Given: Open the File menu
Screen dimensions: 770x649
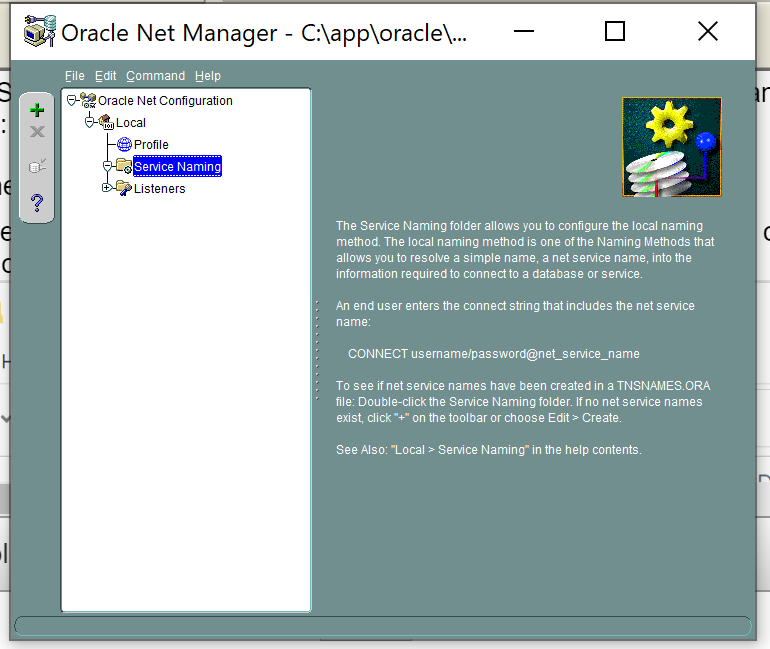Looking at the screenshot, I should [75, 76].
